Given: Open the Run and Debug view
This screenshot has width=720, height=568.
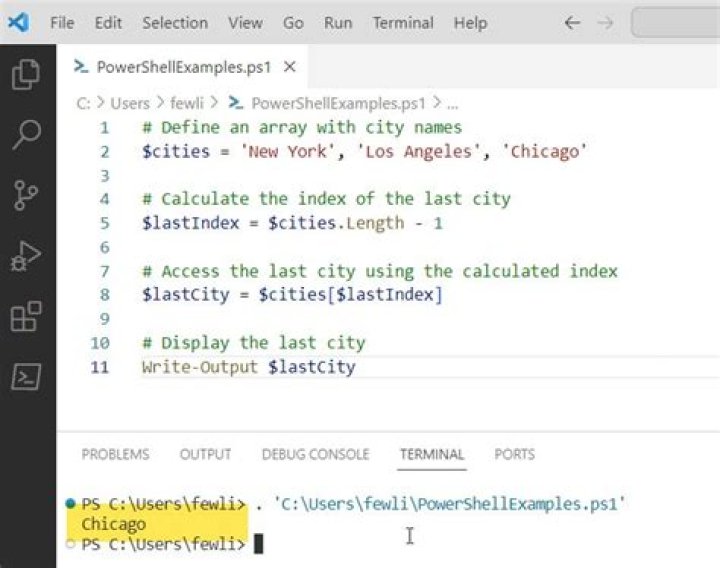Looking at the screenshot, I should coord(26,256).
